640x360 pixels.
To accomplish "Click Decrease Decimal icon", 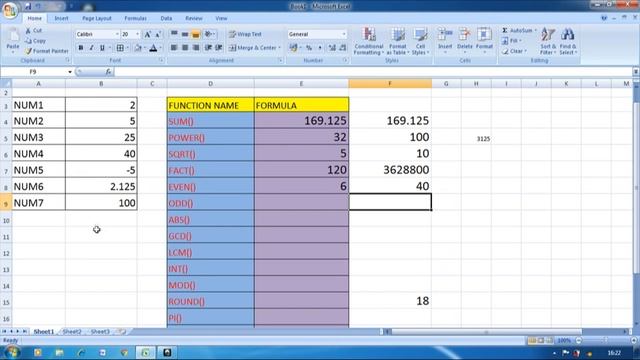I will (342, 48).
